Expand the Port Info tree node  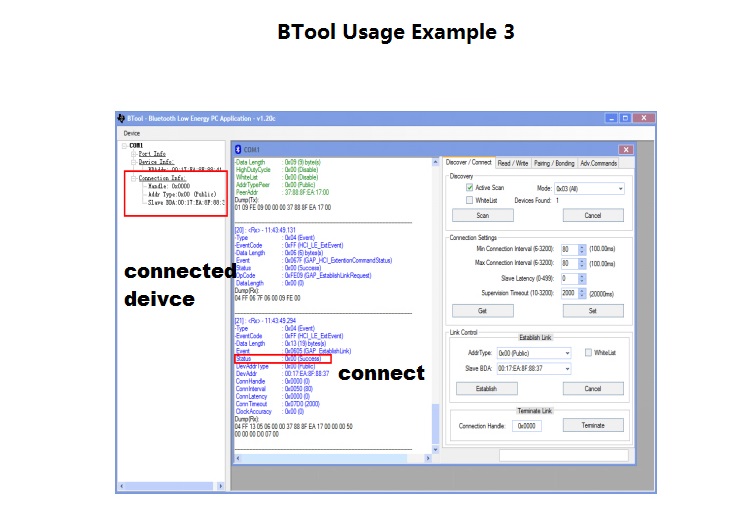(134, 154)
